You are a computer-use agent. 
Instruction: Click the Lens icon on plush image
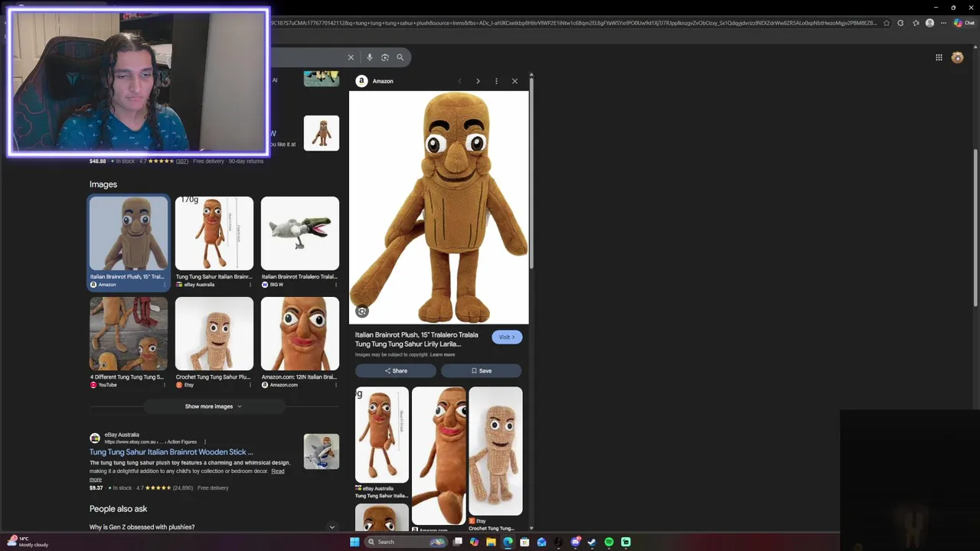[362, 311]
